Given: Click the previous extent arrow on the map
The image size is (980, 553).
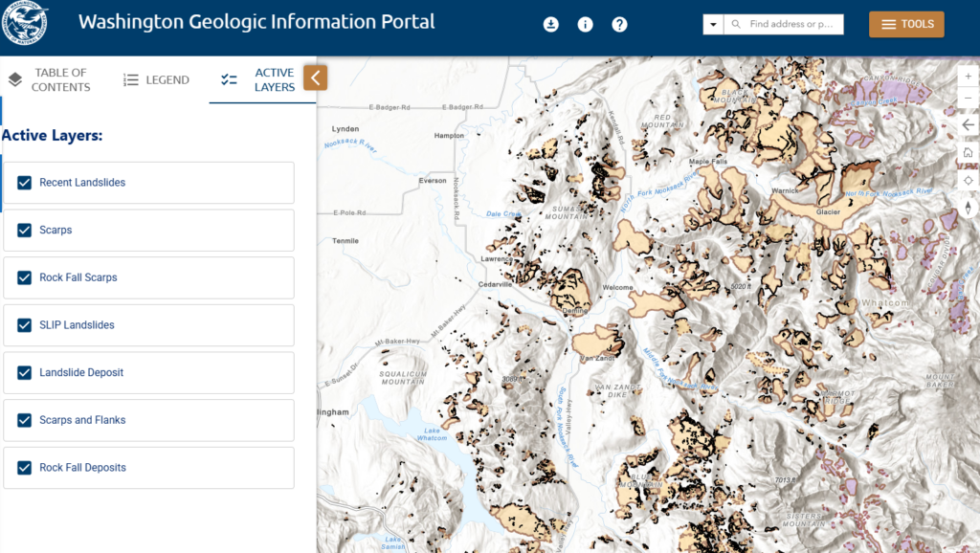Looking at the screenshot, I should 967,124.
